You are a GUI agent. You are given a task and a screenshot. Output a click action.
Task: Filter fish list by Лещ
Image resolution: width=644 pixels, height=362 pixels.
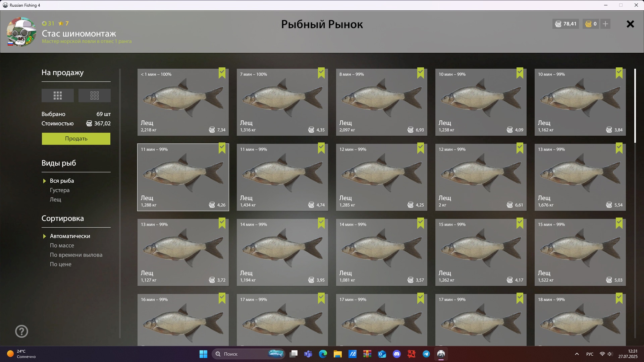click(x=56, y=199)
